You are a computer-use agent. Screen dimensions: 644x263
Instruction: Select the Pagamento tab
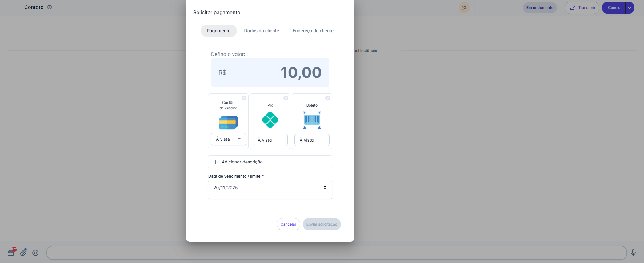click(219, 31)
